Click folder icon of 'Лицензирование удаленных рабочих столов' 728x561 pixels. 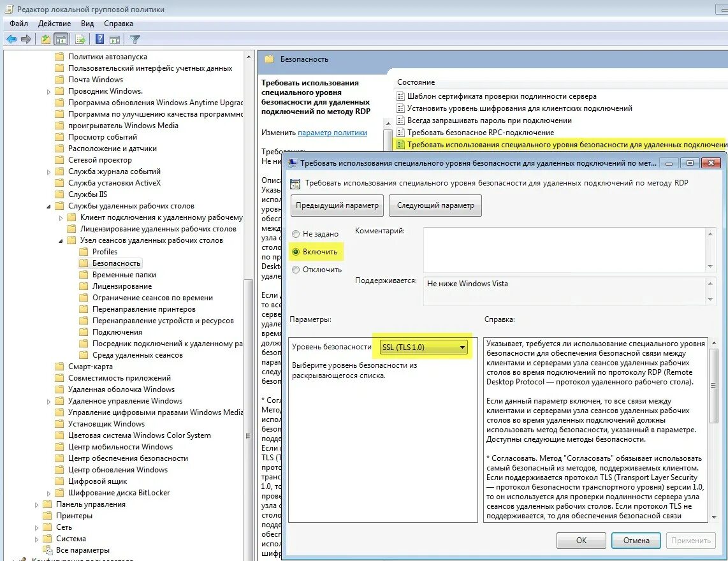(x=71, y=229)
